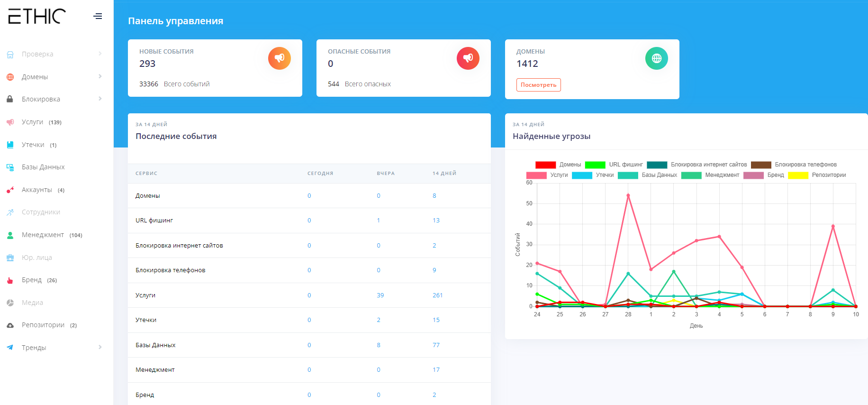This screenshot has height=405, width=868.
Task: Click the Посмотреть button
Action: pyautogui.click(x=539, y=85)
